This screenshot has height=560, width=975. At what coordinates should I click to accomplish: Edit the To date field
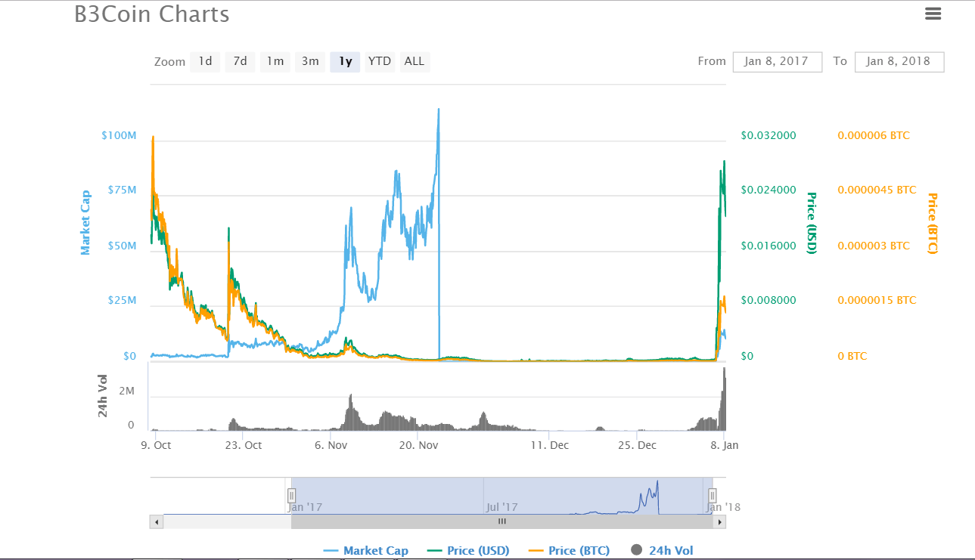click(899, 61)
